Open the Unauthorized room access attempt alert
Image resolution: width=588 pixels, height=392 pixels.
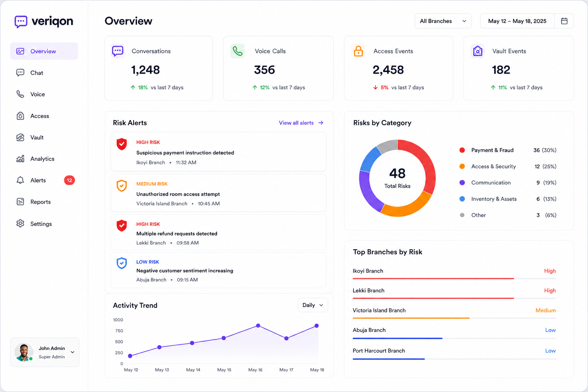[x=218, y=193]
